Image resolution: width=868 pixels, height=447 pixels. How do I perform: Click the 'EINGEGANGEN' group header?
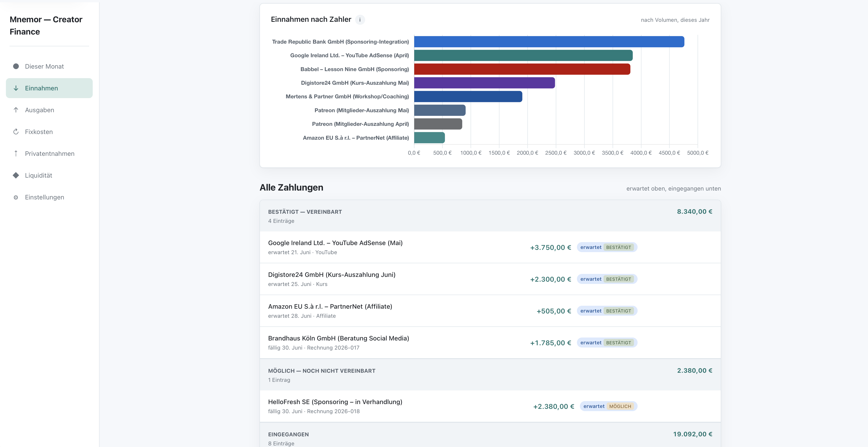(490, 435)
